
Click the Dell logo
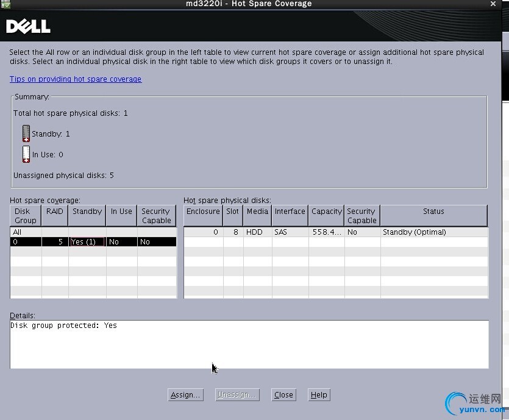pyautogui.click(x=28, y=26)
